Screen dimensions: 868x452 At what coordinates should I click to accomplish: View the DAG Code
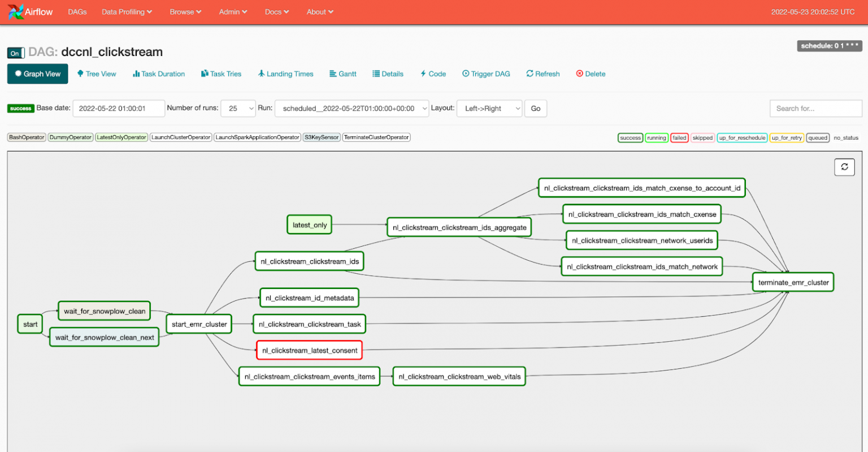coord(433,74)
